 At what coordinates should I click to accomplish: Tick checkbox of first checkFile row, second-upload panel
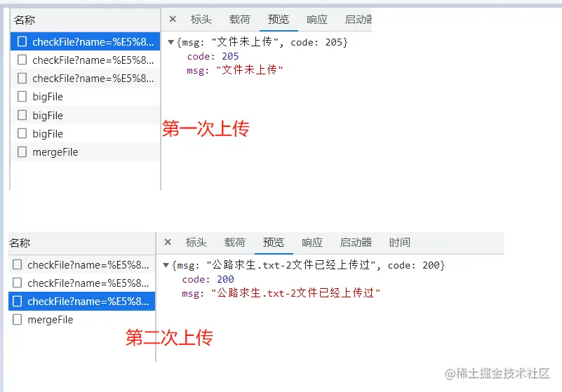click(18, 264)
